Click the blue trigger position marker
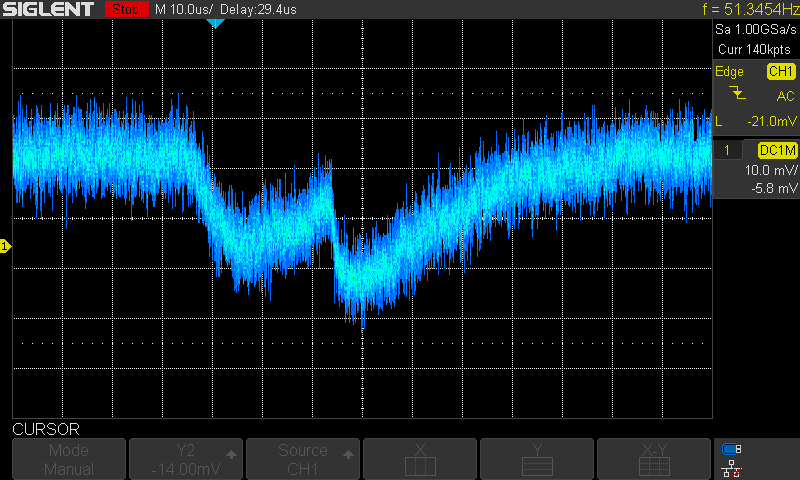The width and height of the screenshot is (800, 480). pos(215,23)
